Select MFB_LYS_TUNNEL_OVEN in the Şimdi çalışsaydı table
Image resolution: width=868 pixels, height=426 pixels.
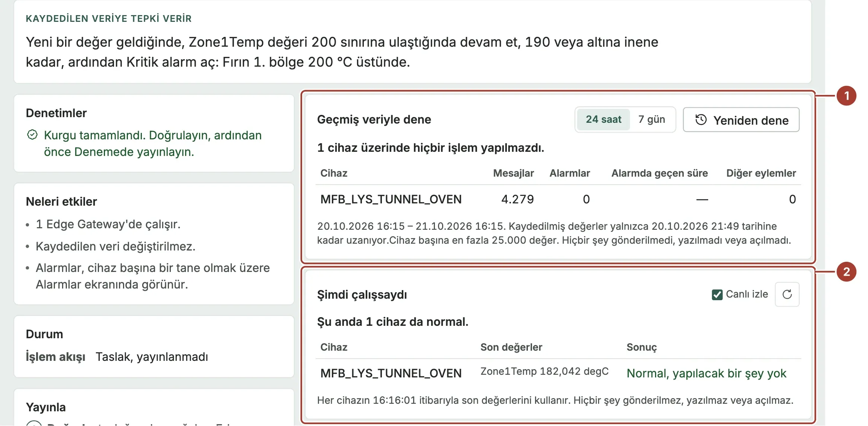[x=391, y=373]
